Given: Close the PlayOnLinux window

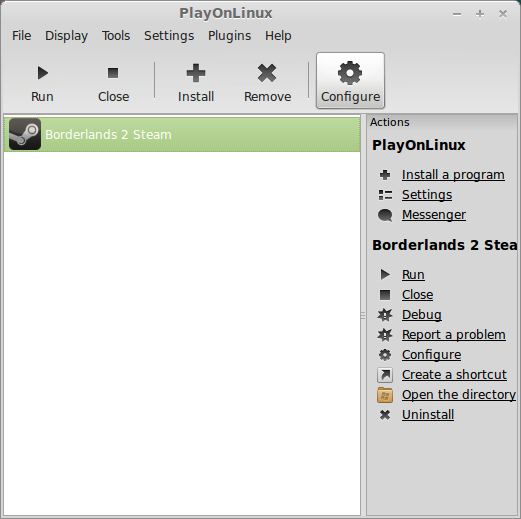Looking at the screenshot, I should pyautogui.click(x=503, y=14).
